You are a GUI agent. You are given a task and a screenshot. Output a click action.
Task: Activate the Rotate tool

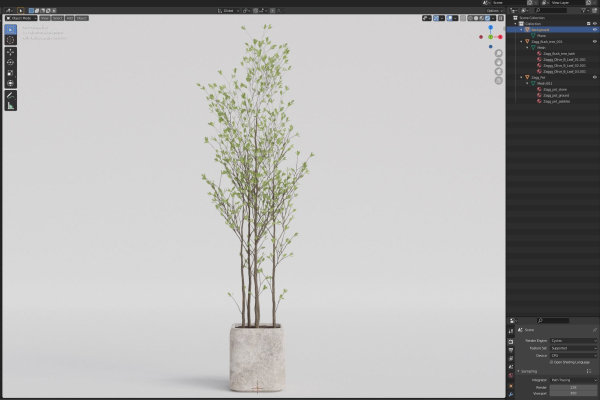pos(10,62)
